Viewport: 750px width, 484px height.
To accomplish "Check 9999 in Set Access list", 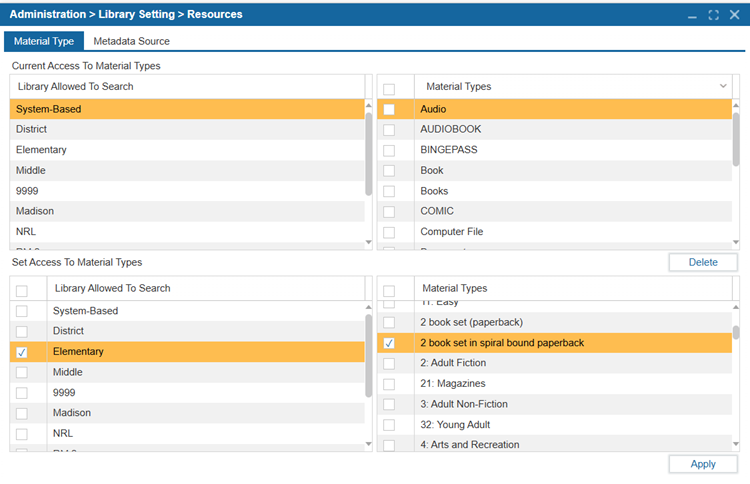I will pyautogui.click(x=22, y=393).
